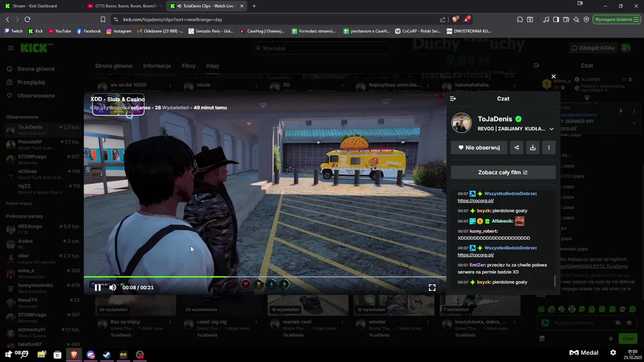
Task: Enter fullscreen for the clip
Action: click(432, 288)
